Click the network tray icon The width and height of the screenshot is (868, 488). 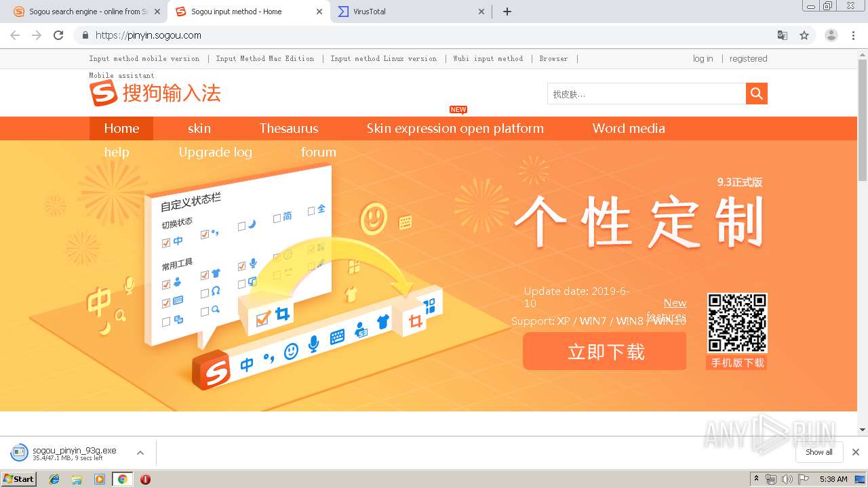(x=770, y=479)
